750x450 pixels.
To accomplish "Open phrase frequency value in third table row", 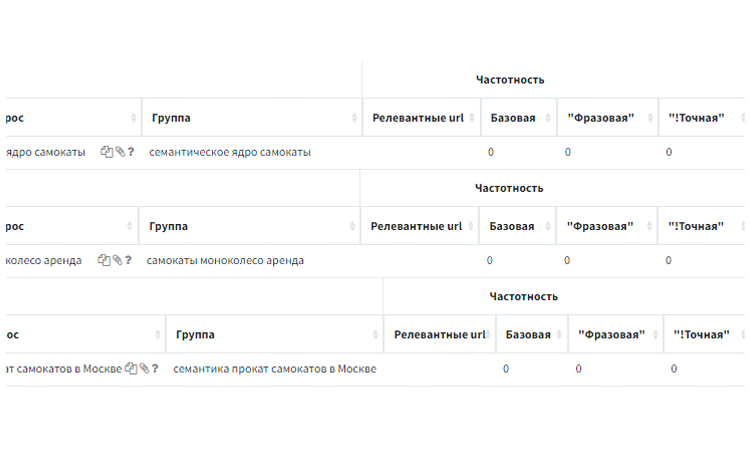I will coord(578,368).
